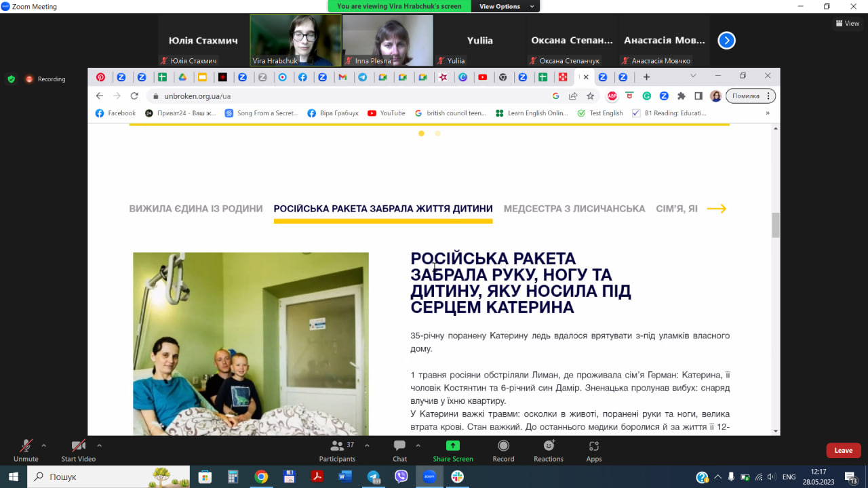Open Zoom Apps from the toolbar
The image size is (868, 488).
593,449
